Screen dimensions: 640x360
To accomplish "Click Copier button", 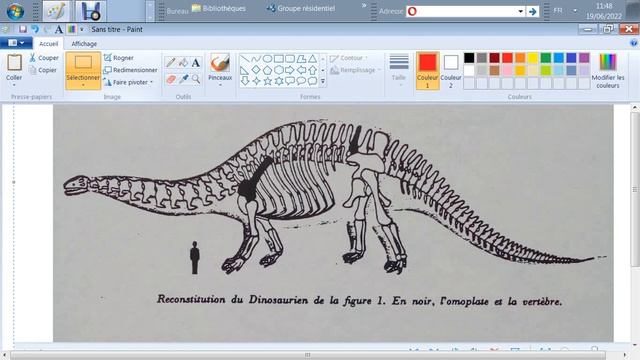I will 43,70.
